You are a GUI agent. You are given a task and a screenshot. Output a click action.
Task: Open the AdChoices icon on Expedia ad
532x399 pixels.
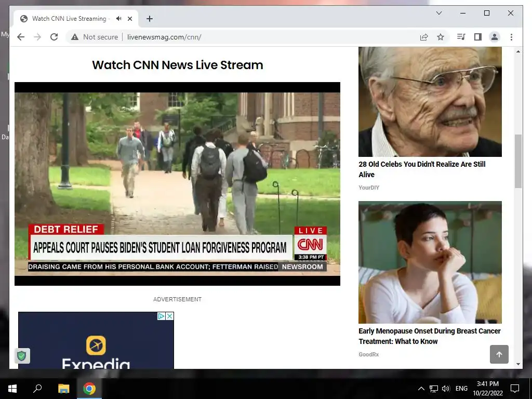click(161, 316)
